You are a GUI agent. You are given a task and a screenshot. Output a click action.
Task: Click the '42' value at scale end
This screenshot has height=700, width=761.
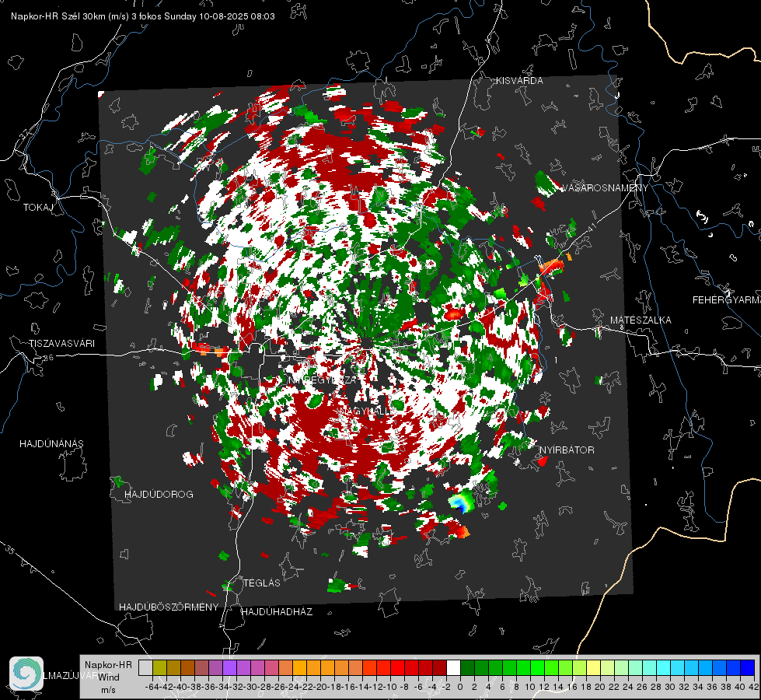point(754,687)
